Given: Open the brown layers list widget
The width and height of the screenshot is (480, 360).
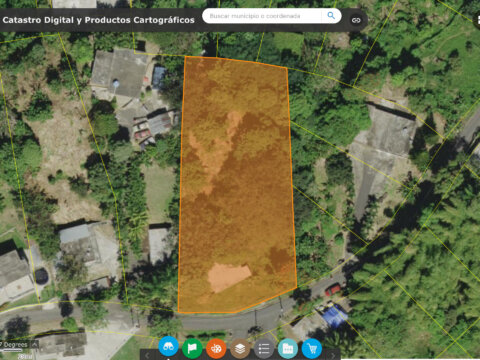Looking at the screenshot, I should point(240,349).
